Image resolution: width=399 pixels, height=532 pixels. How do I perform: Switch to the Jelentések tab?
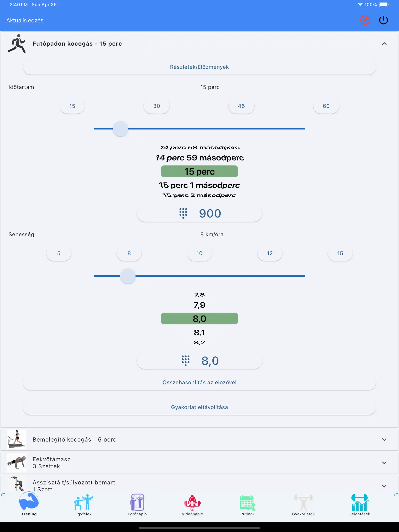pyautogui.click(x=360, y=505)
